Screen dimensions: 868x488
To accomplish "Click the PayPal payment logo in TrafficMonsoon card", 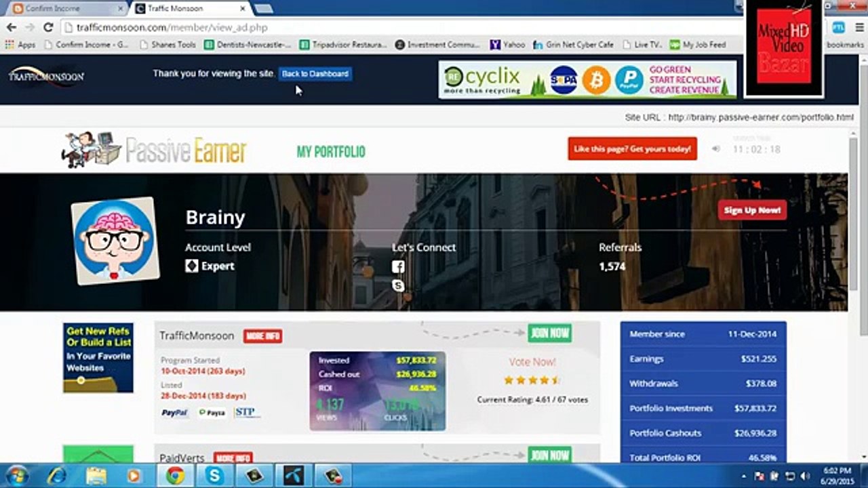I will (x=174, y=413).
